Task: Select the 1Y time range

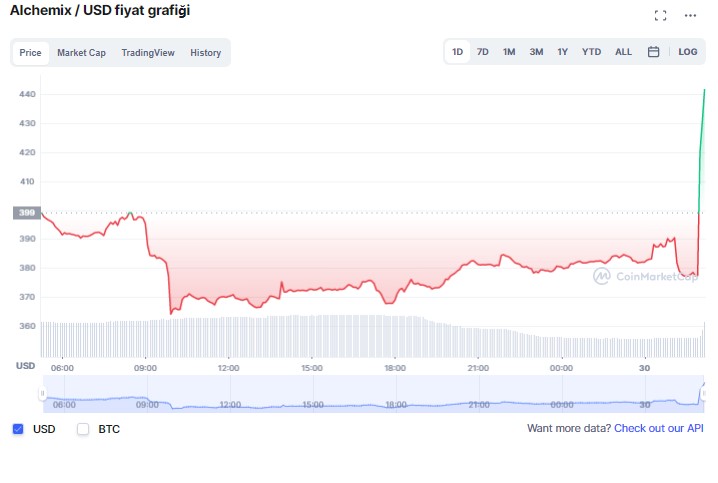Action: pos(563,52)
